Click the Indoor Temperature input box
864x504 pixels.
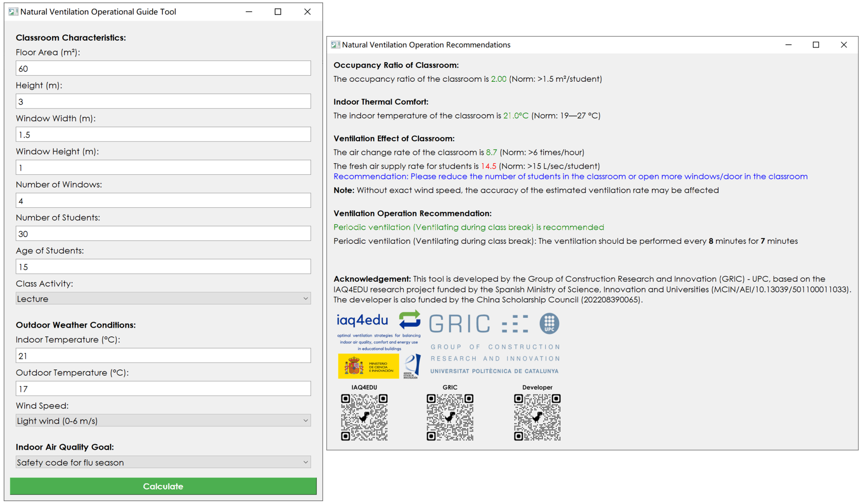(163, 355)
